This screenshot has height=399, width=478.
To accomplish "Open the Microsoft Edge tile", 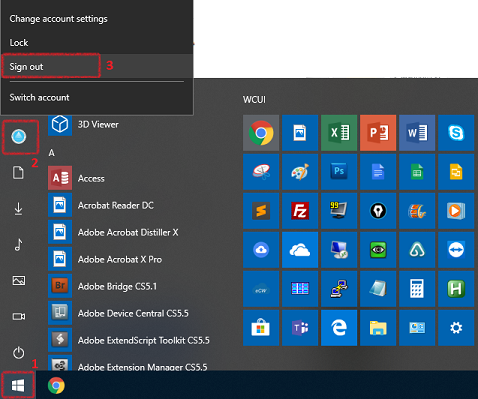I will tap(339, 328).
